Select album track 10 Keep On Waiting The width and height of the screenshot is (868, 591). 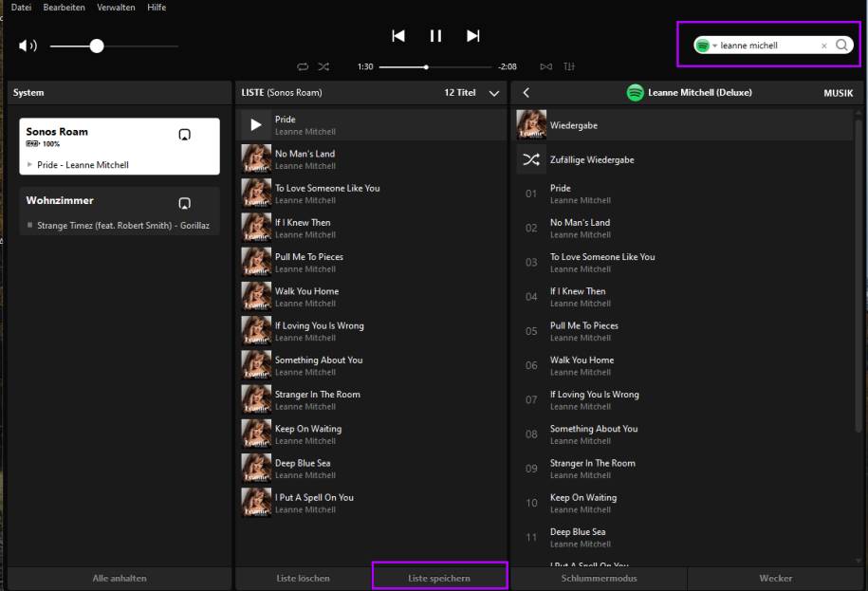click(x=684, y=503)
